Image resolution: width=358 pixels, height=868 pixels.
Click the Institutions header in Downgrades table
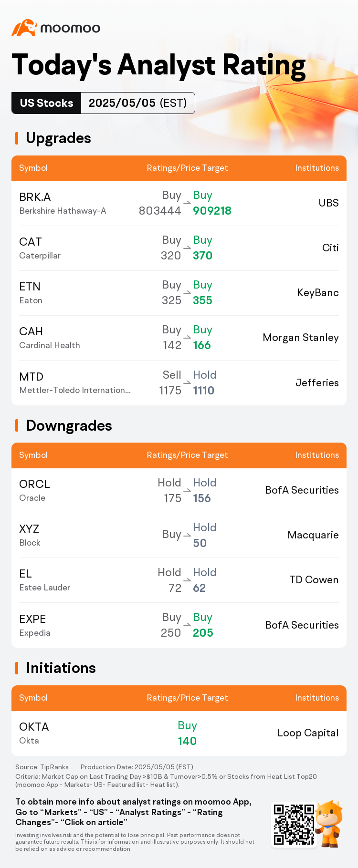[317, 455]
